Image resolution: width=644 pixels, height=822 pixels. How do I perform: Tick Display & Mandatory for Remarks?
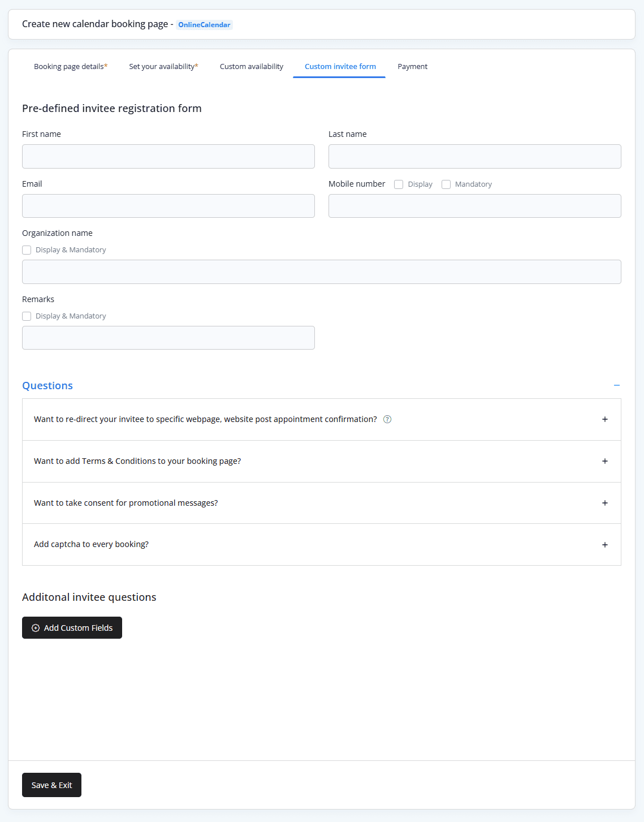click(x=27, y=316)
